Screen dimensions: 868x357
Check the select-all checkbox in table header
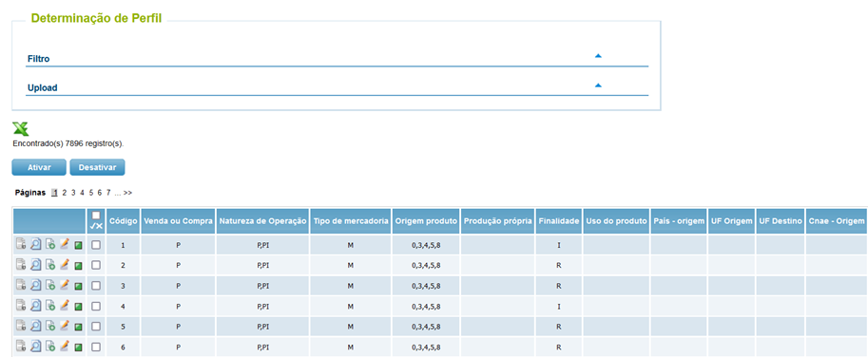coord(96,216)
